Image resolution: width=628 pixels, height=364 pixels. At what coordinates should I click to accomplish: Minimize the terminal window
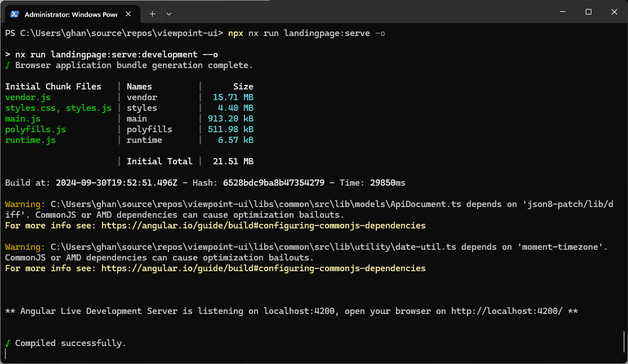[562, 12]
